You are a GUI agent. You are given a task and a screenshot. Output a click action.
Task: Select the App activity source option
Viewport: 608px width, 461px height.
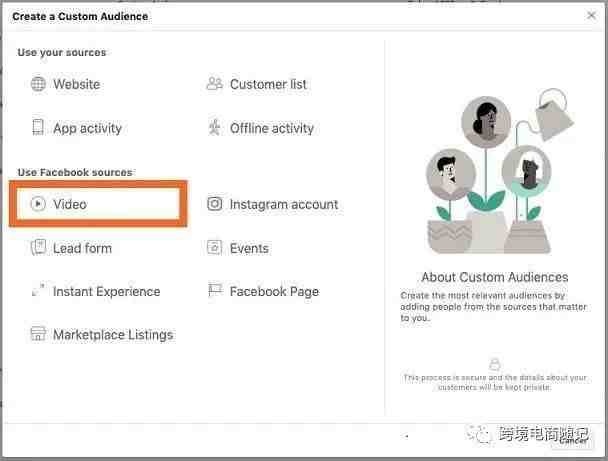[77, 128]
